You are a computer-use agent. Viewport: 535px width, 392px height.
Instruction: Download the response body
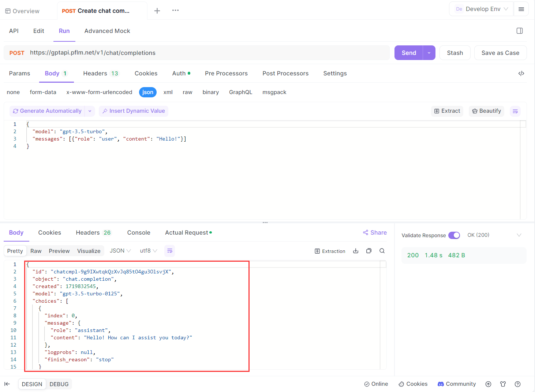pyautogui.click(x=355, y=251)
